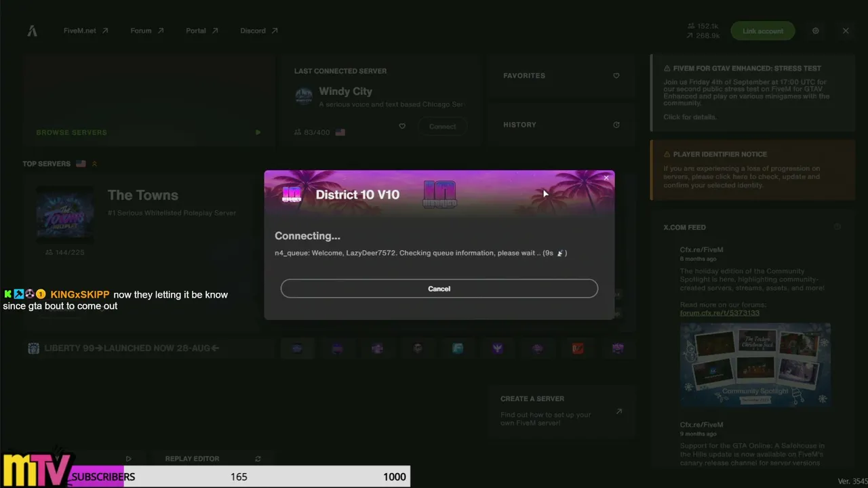Click the Windy City server avatar
The width and height of the screenshot is (868, 488).
[x=304, y=96]
